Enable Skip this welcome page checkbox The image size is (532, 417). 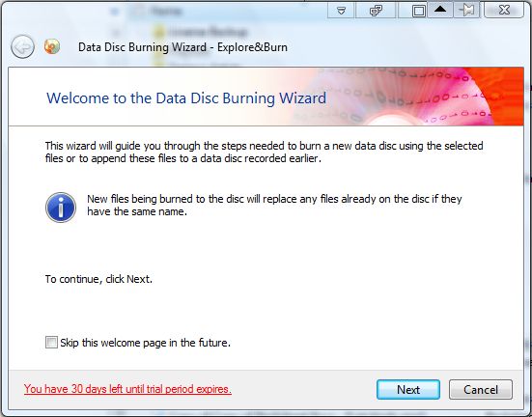[51, 342]
